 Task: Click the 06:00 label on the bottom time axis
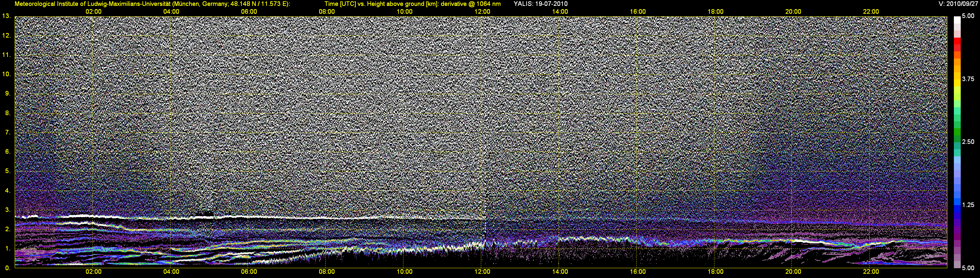tap(249, 272)
